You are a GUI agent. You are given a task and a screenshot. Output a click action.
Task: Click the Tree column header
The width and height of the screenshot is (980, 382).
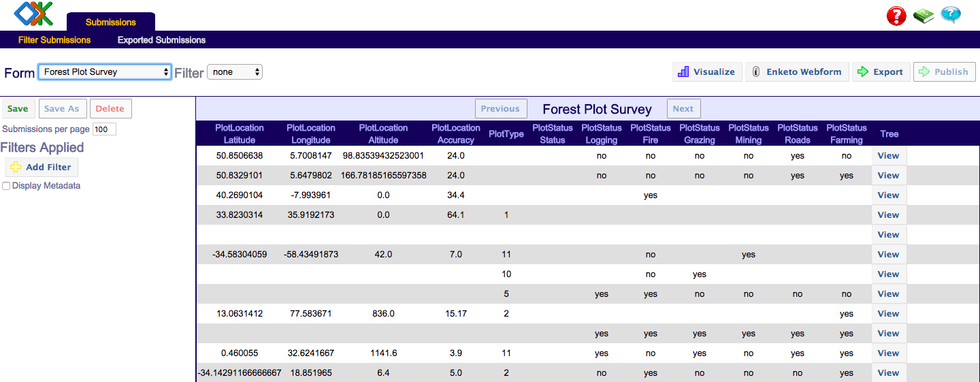(889, 134)
